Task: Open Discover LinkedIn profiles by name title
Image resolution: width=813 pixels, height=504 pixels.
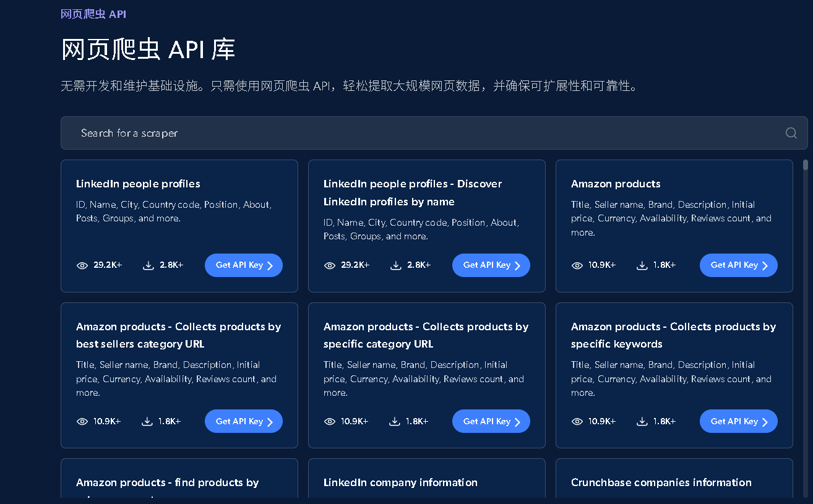Action: point(413,193)
